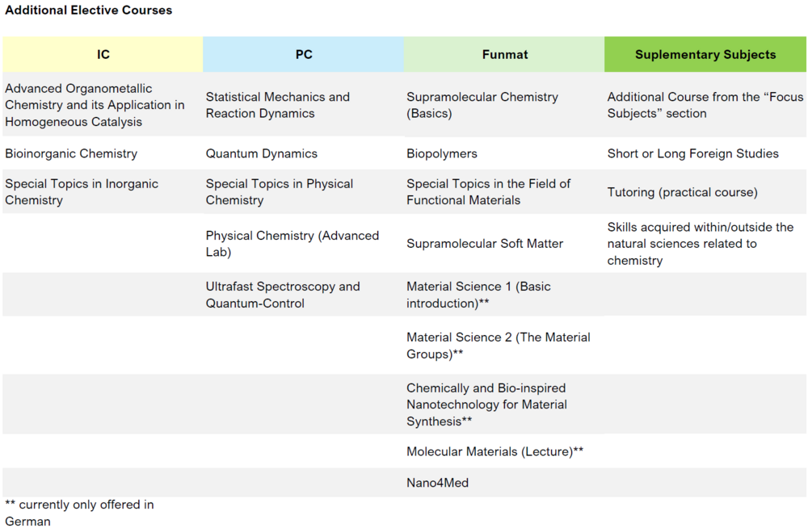Click the IC column header
Image resolution: width=808 pixels, height=532 pixels.
[x=103, y=55]
